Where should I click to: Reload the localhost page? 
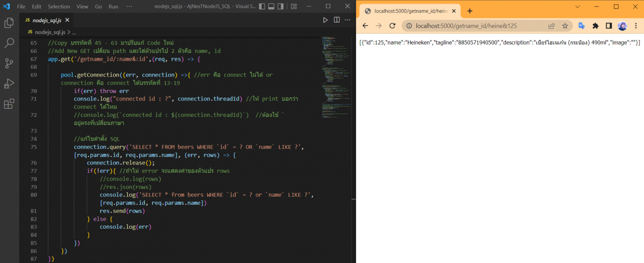392,26
